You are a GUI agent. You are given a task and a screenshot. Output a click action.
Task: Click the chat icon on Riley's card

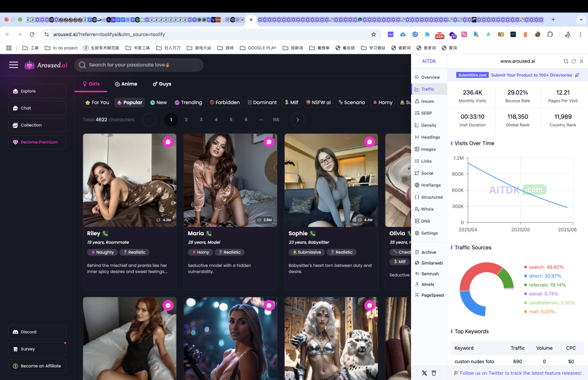pyautogui.click(x=168, y=142)
